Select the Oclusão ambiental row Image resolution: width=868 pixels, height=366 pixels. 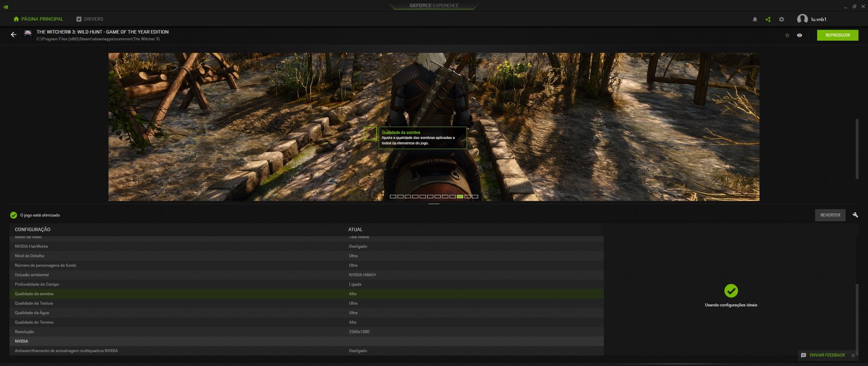(x=307, y=275)
